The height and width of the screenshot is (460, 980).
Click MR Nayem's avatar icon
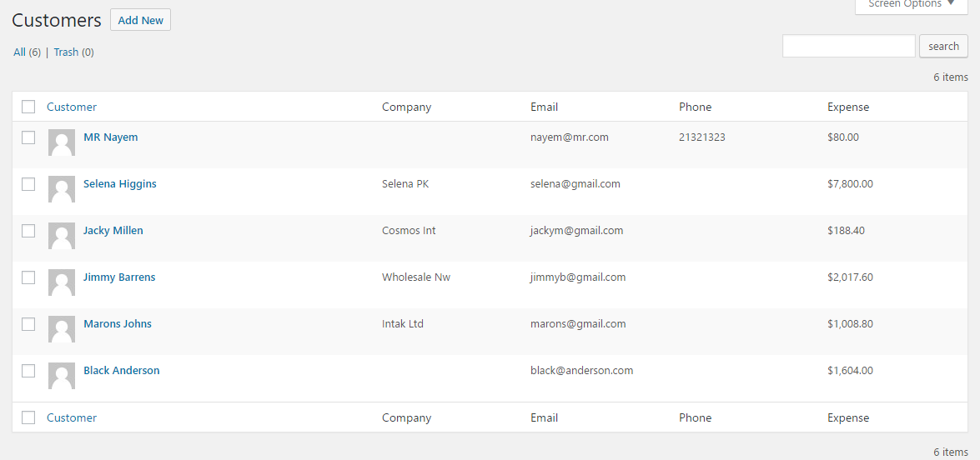[62, 142]
